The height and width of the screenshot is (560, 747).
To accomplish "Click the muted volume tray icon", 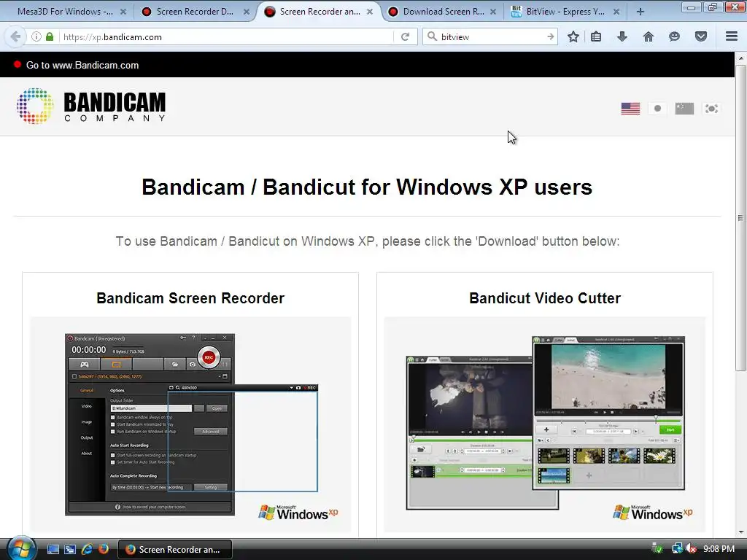I will (x=690, y=549).
